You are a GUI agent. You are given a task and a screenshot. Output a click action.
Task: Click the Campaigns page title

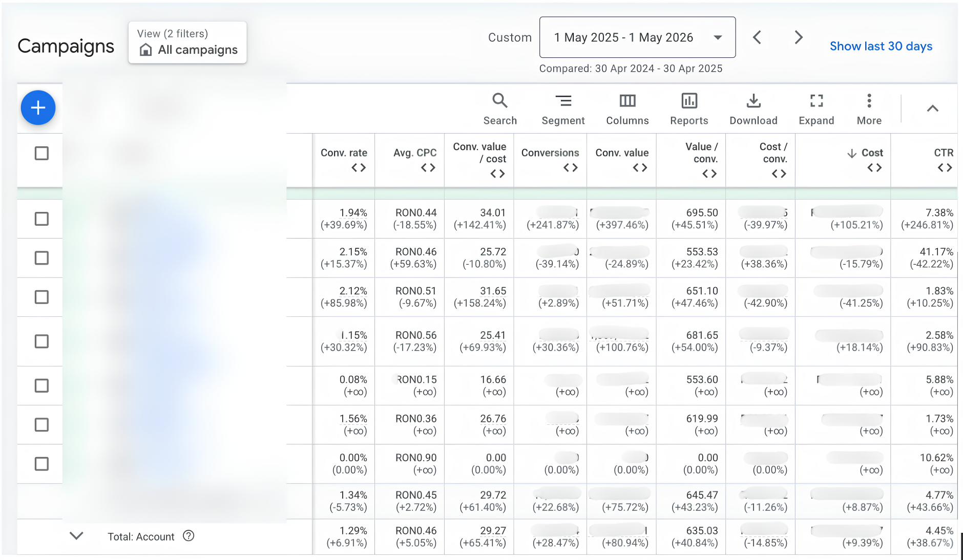click(66, 46)
